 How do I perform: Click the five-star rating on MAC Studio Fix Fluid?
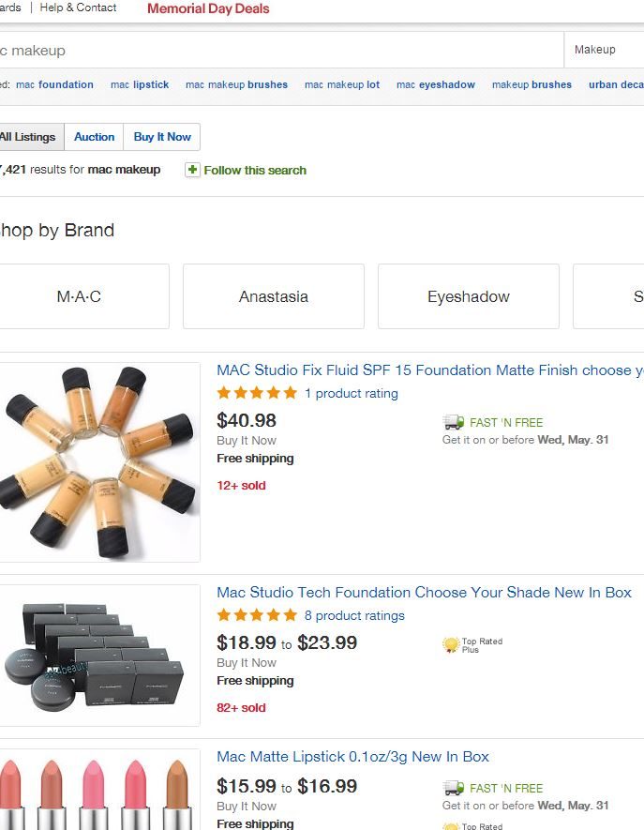pos(257,393)
